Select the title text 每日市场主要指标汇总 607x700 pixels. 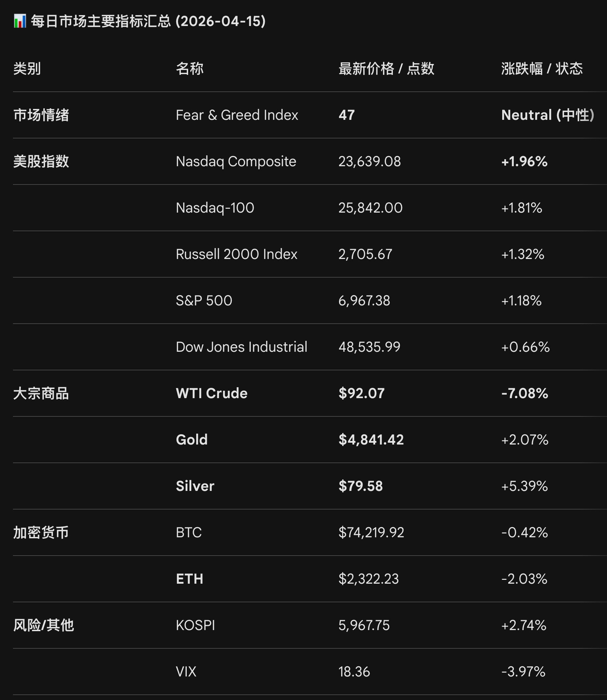point(101,21)
